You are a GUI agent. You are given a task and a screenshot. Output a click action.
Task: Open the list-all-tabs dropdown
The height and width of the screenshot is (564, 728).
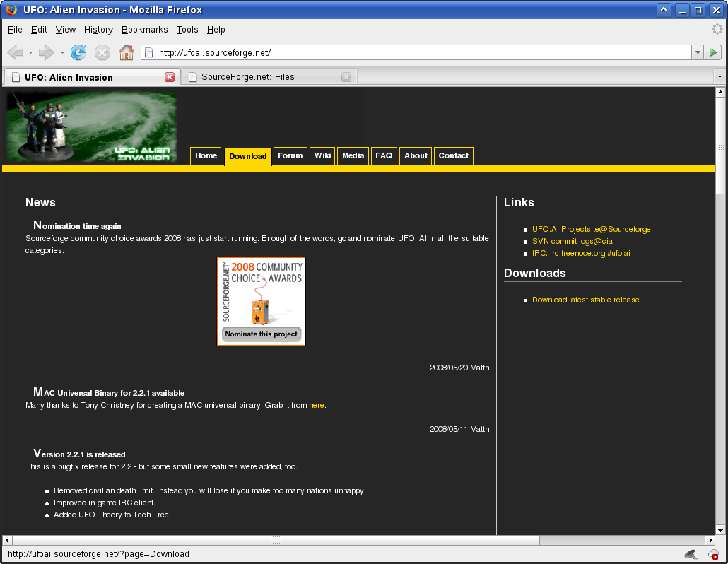click(720, 76)
